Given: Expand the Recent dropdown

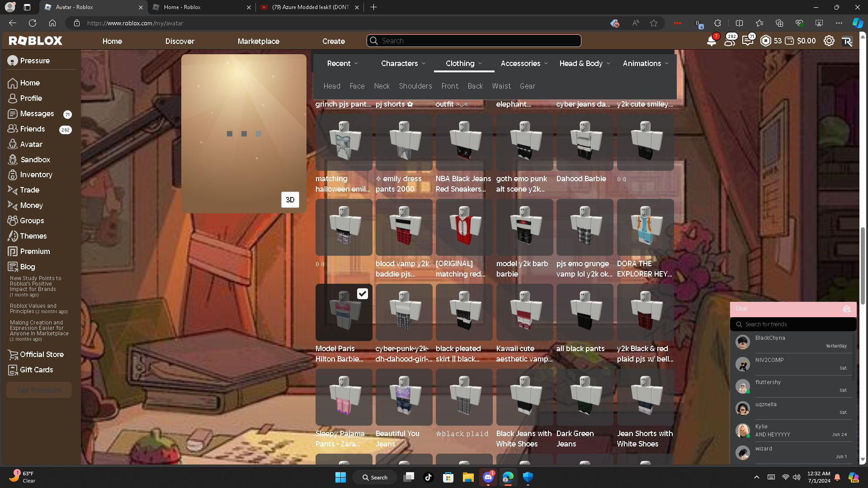Looking at the screenshot, I should [343, 63].
